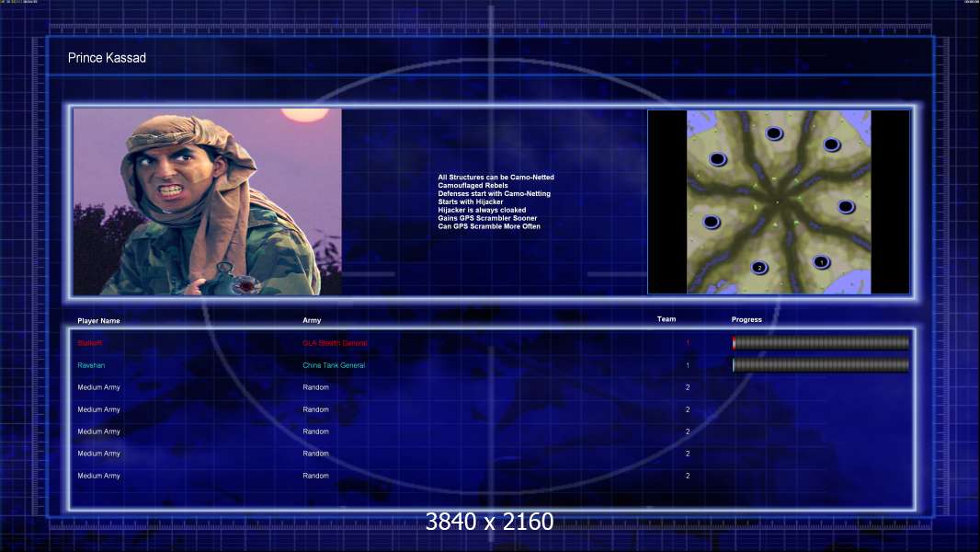Click loading progress bar in GLA Stealth General row
980x552 pixels.
(821, 342)
